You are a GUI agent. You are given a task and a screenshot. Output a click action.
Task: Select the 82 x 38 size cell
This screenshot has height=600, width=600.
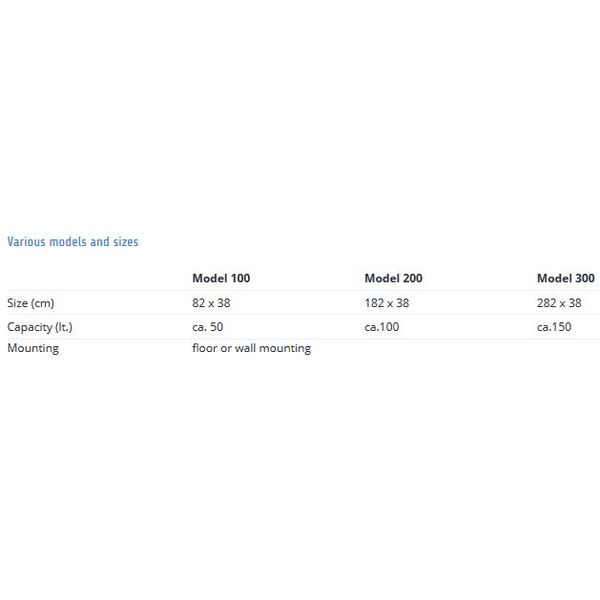[x=211, y=303]
